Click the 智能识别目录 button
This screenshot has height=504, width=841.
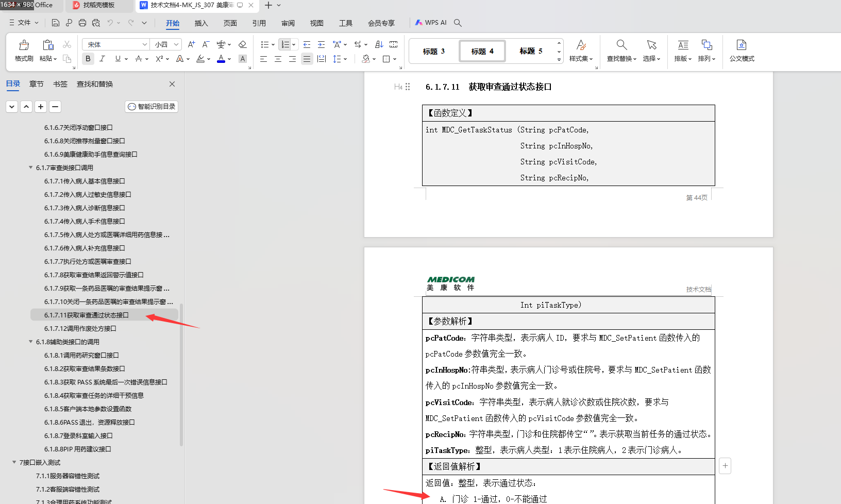click(x=152, y=107)
